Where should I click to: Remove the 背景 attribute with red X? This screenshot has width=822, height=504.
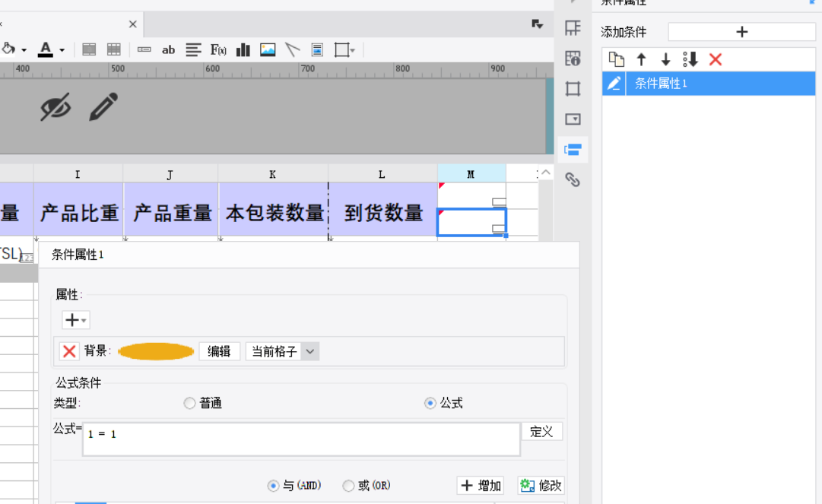coord(69,351)
